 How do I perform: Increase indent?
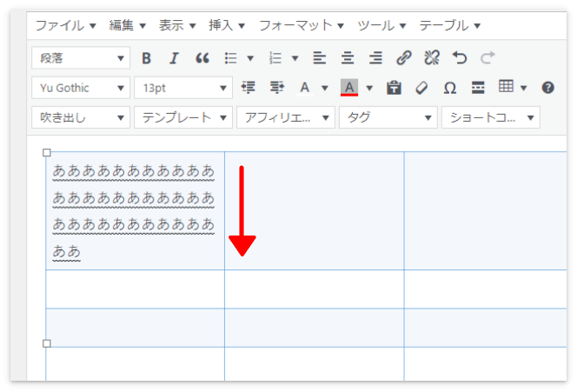point(276,88)
